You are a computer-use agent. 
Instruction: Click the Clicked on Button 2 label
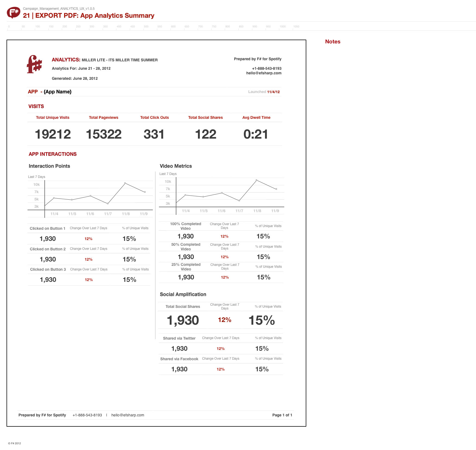(x=48, y=249)
